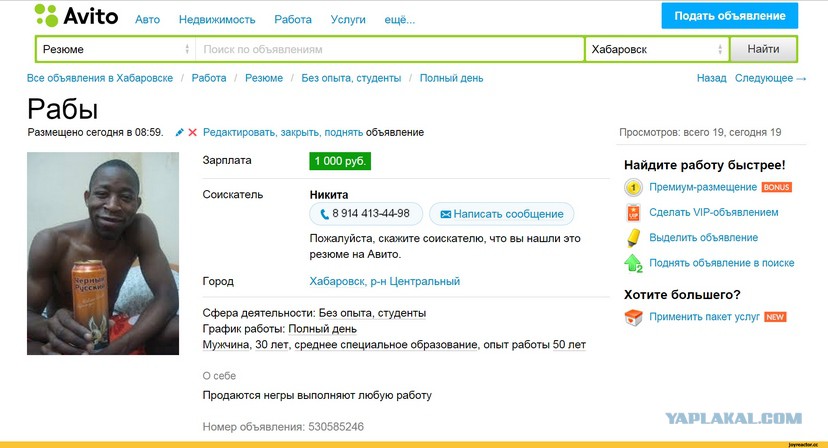Open the Хабаровск city dropdown
828x448 pixels.
click(x=657, y=49)
